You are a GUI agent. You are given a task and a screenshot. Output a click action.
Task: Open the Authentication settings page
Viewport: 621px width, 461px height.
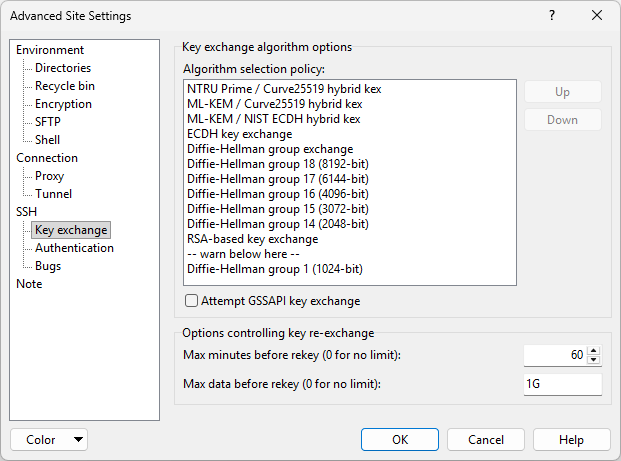point(74,248)
